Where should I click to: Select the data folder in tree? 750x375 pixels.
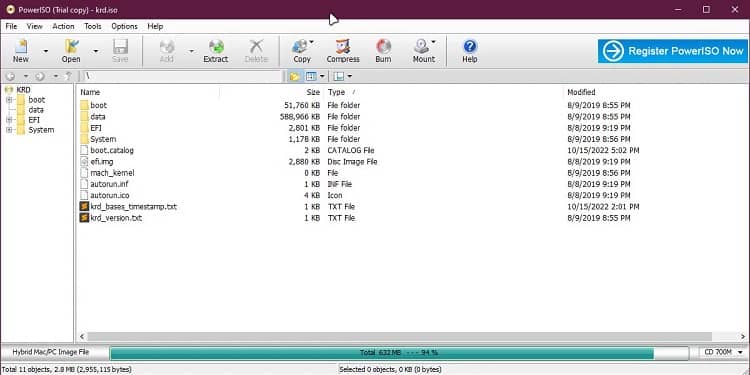point(36,110)
